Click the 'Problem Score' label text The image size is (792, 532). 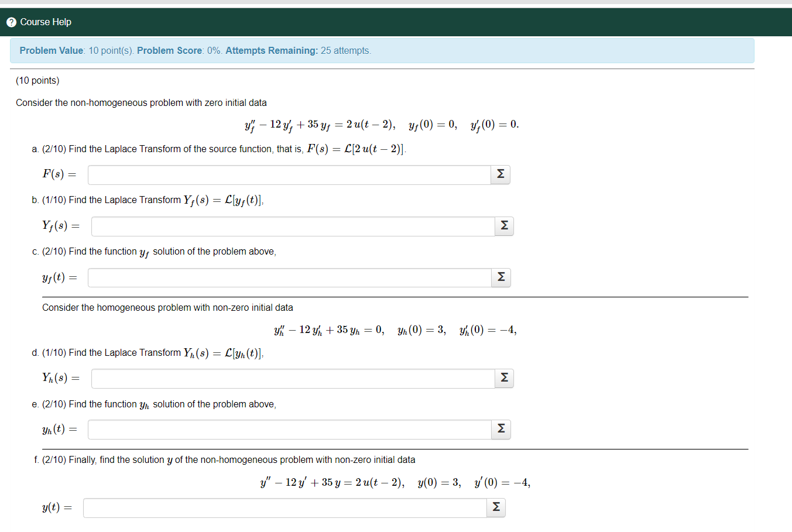pos(170,51)
